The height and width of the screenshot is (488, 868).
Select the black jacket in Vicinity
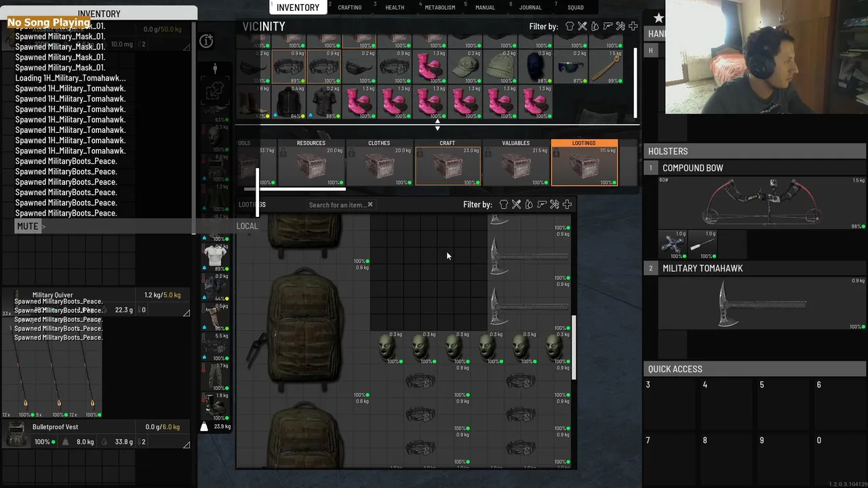tap(289, 102)
